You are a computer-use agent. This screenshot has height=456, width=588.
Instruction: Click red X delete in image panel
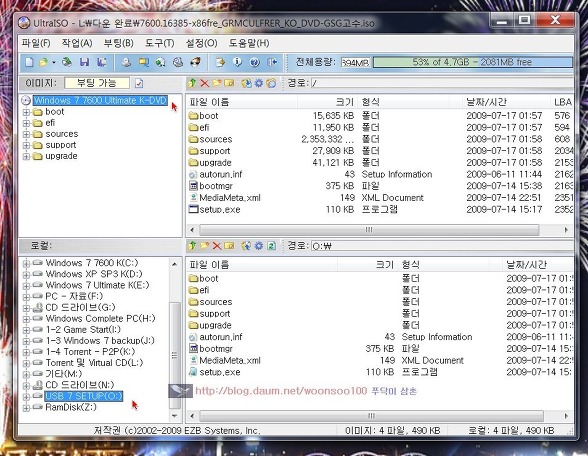tap(204, 83)
